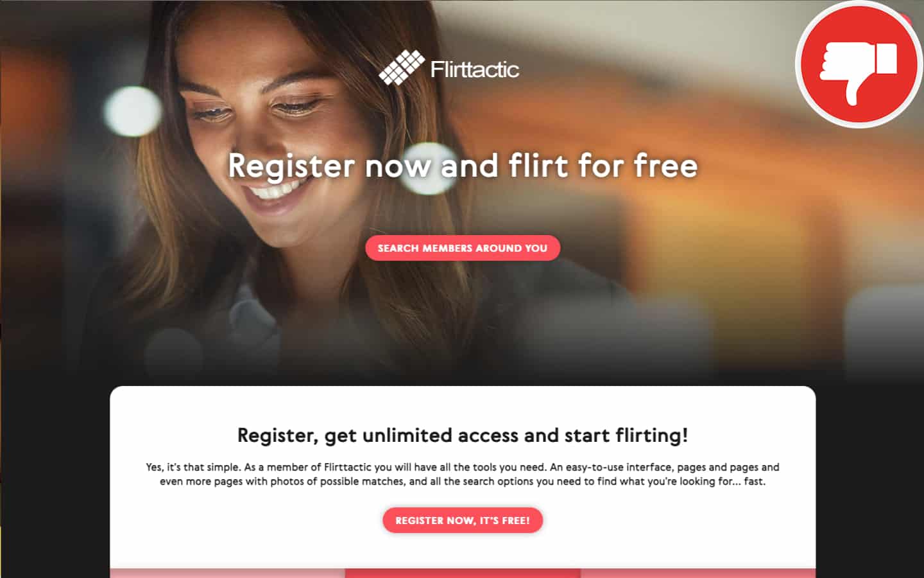Select the right pink strip at card bottom
Viewport: 924px width, 578px height.
(x=698, y=573)
